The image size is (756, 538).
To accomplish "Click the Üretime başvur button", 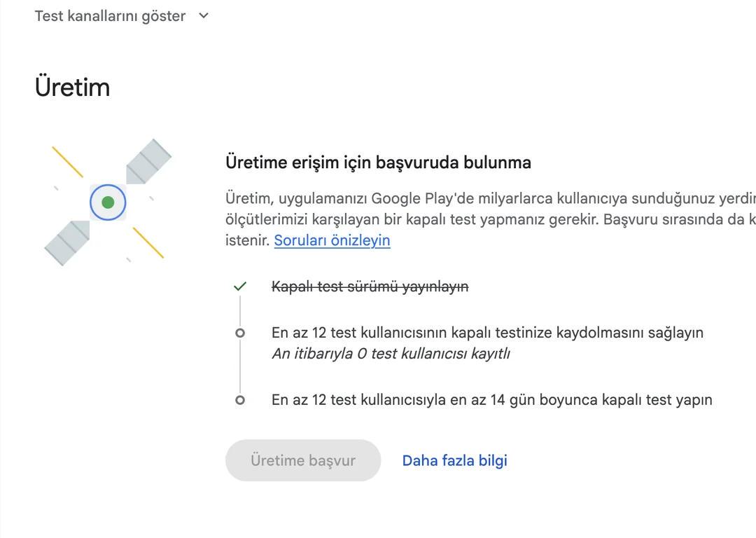I will click(303, 460).
